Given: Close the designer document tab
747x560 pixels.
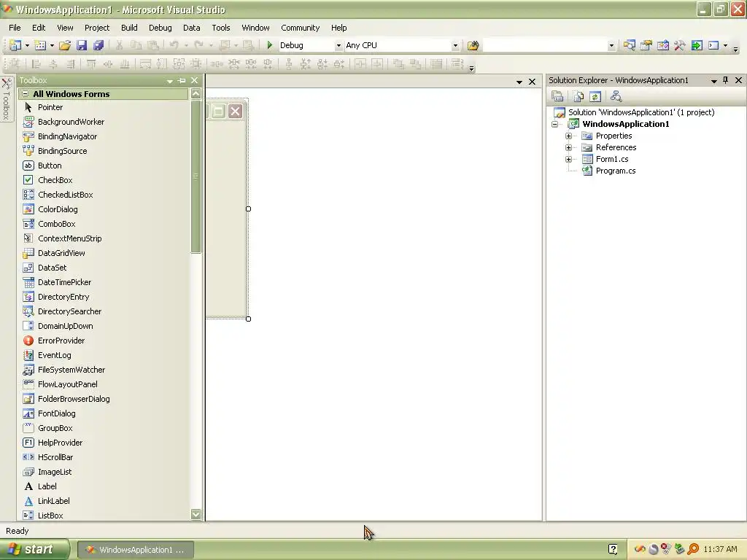Looking at the screenshot, I should [532, 82].
